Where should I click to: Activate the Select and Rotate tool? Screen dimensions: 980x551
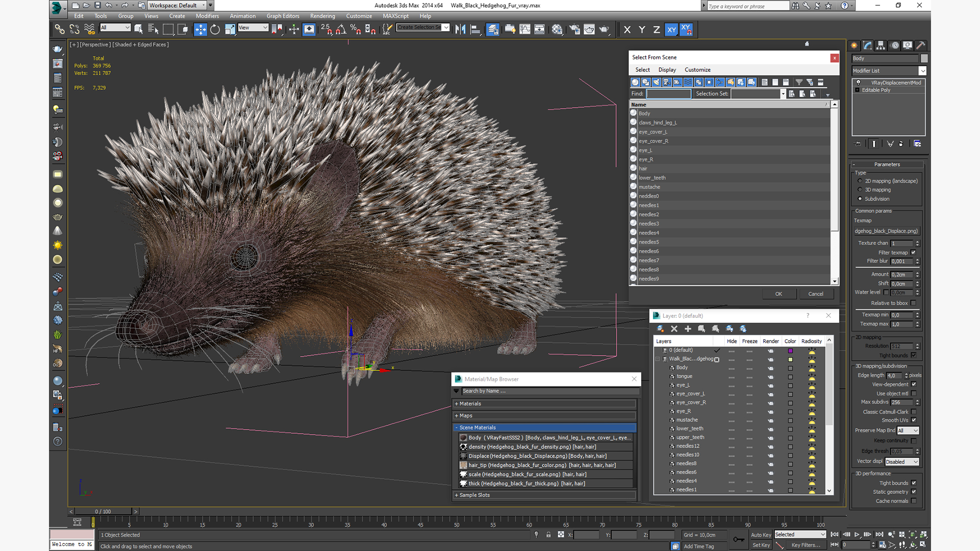coord(215,30)
